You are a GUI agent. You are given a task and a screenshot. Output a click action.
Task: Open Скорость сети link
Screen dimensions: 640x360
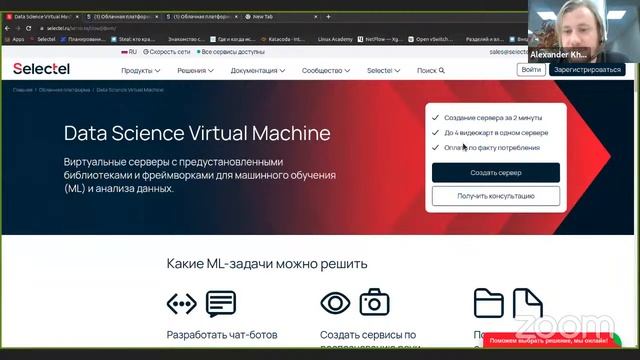167,52
